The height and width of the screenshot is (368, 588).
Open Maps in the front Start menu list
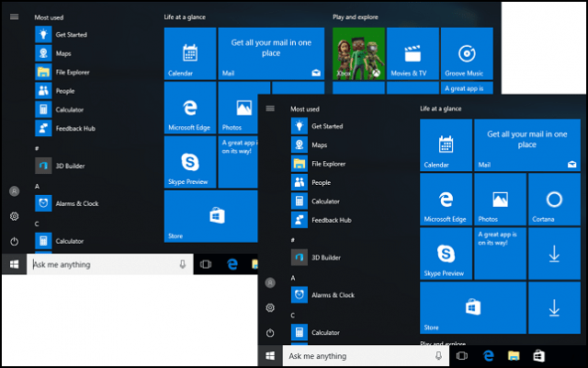point(310,145)
